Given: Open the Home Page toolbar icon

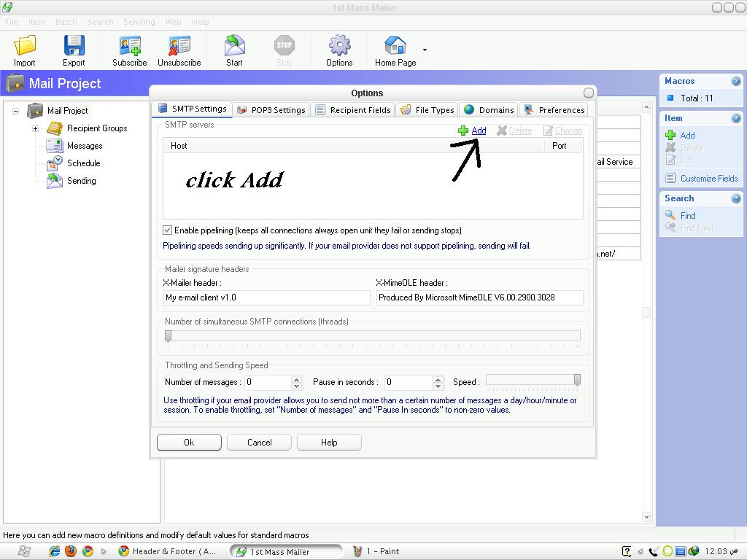Looking at the screenshot, I should tap(395, 46).
